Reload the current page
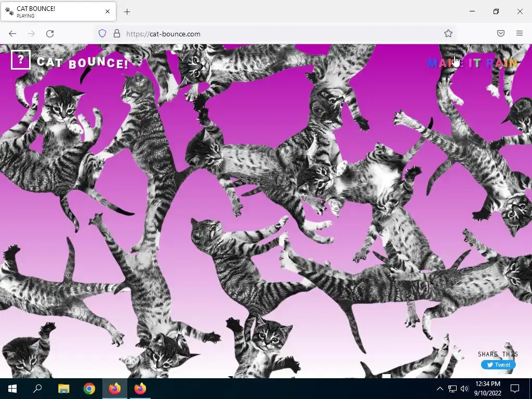Image resolution: width=532 pixels, height=399 pixels. click(50, 34)
